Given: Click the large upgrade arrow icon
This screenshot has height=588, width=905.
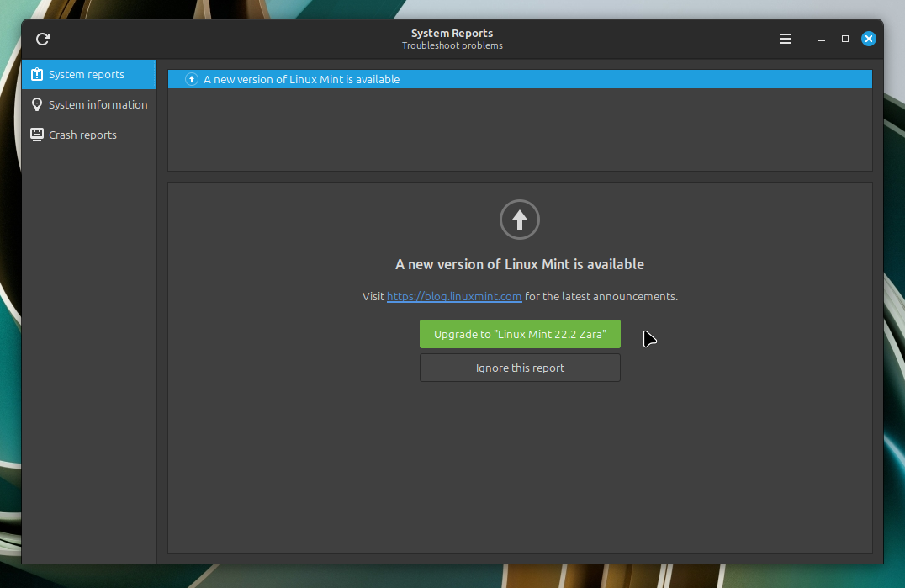Looking at the screenshot, I should [520, 220].
